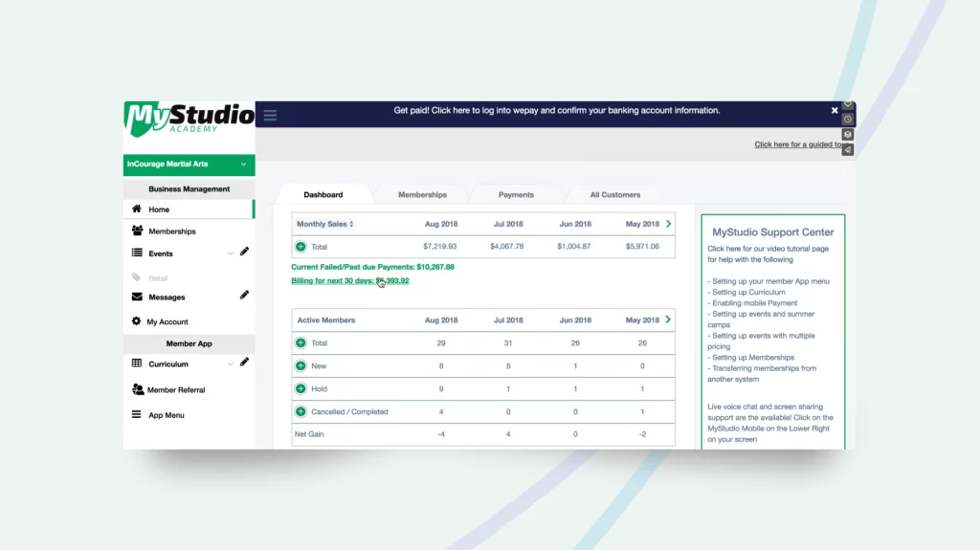Click the Messages envelope icon
Viewport: 980px width, 550px height.
[137, 297]
